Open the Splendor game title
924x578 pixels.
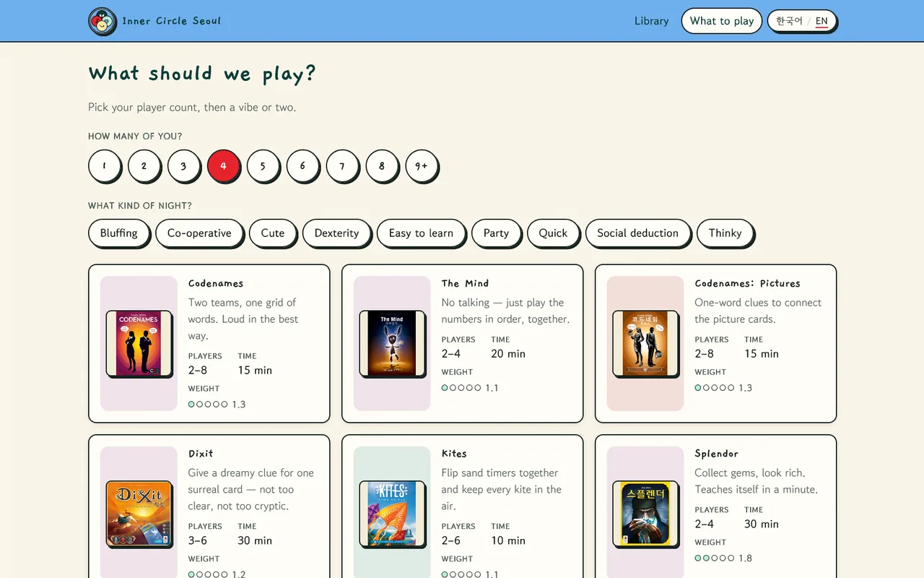coord(716,454)
